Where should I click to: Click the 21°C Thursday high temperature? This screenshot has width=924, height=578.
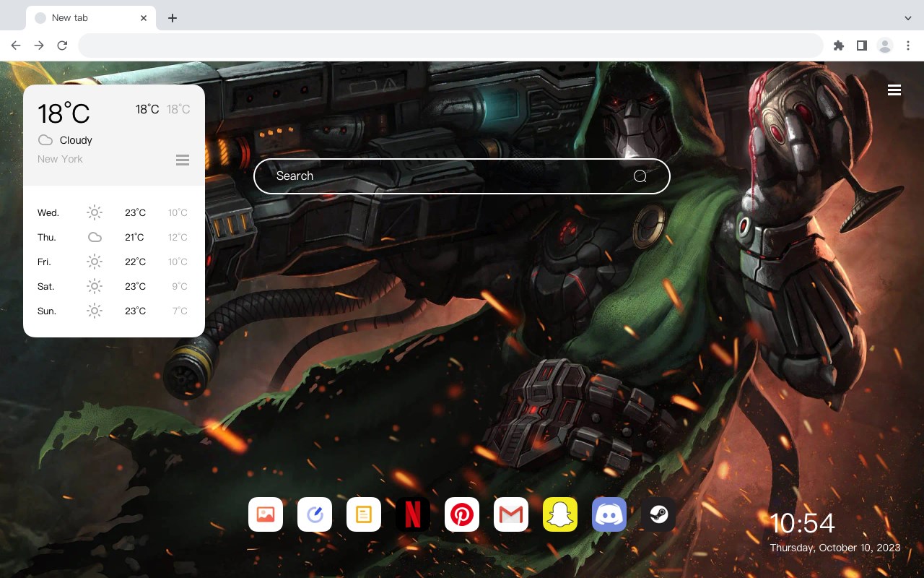(x=134, y=237)
